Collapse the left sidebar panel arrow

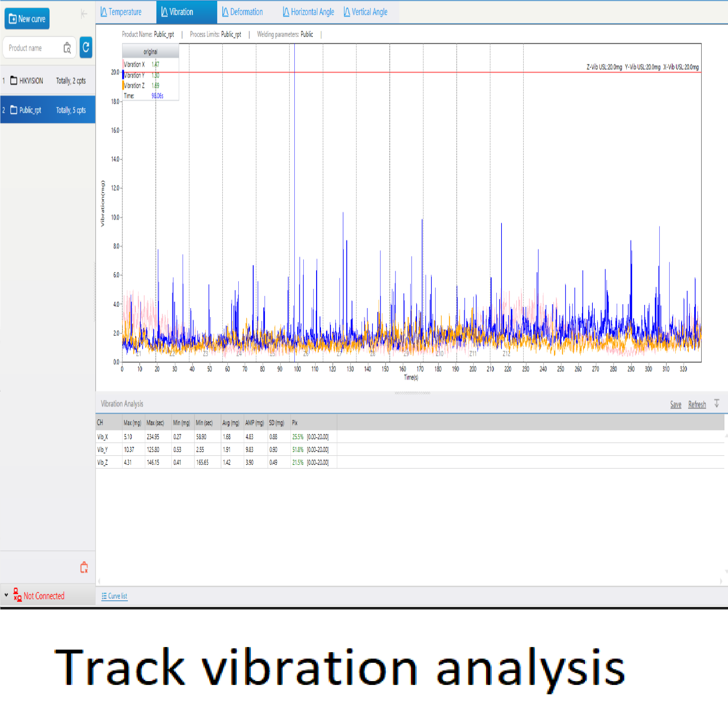84,14
